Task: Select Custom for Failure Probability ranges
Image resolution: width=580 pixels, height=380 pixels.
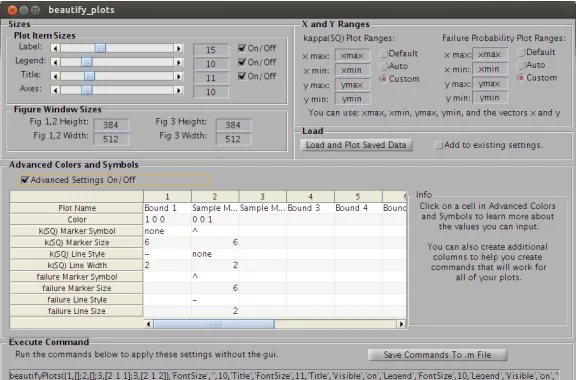Action: (521, 78)
